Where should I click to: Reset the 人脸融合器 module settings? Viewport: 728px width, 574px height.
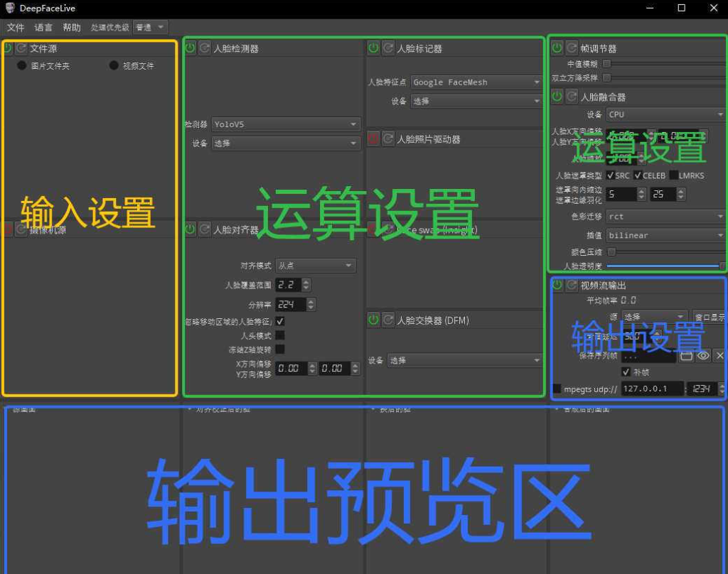point(572,96)
